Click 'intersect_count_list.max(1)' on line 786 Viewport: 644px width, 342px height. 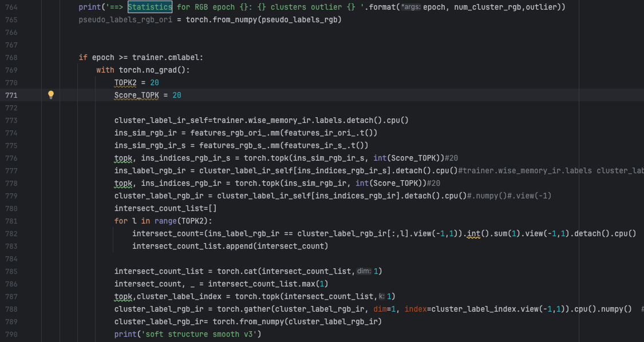pos(268,284)
